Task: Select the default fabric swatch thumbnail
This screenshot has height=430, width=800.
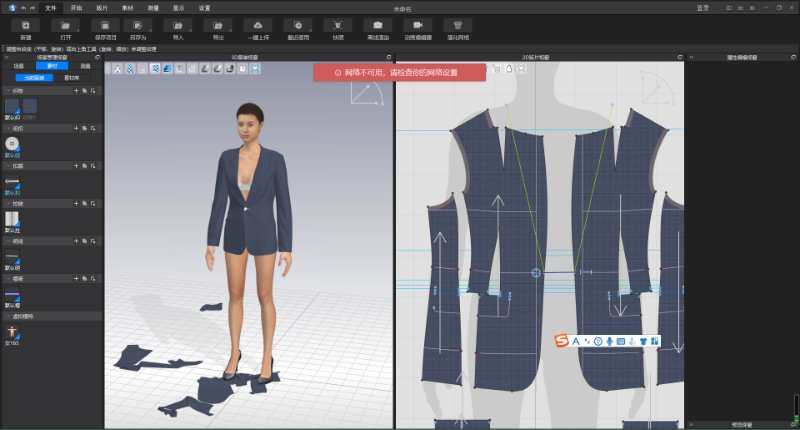Action: 12,105
